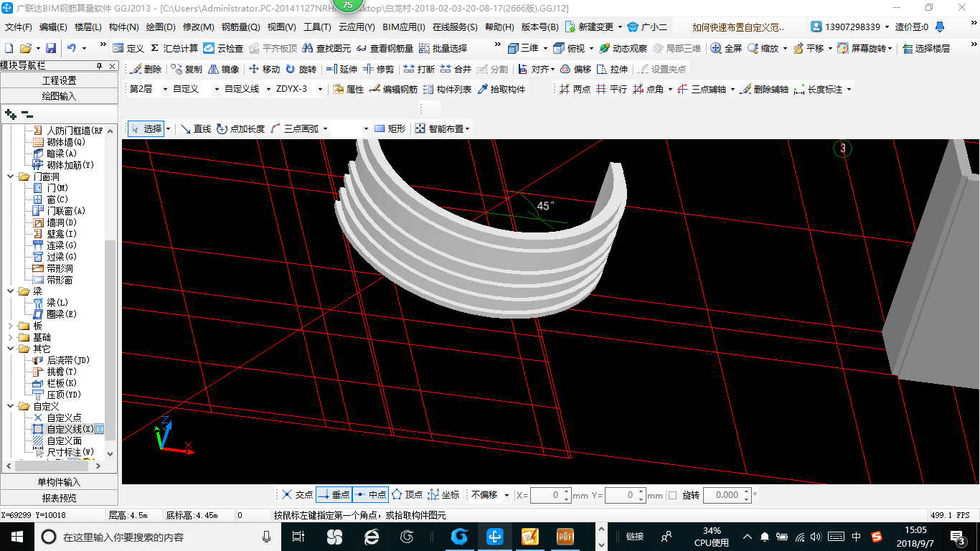Click 查找图元 find element tool
The image size is (980, 551).
326,48
